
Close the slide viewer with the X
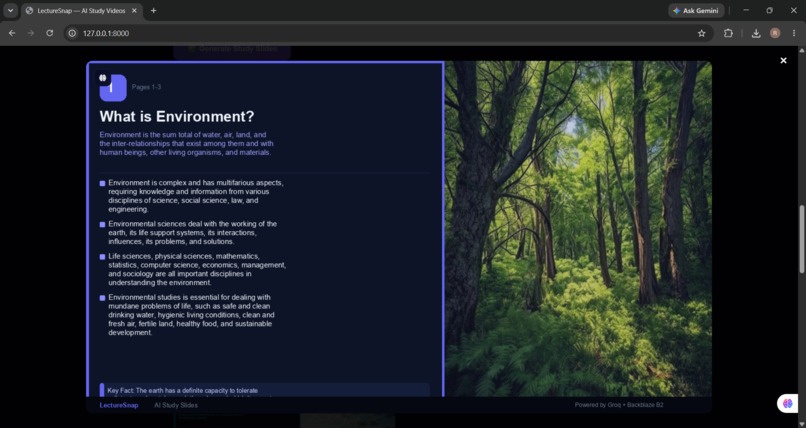point(783,61)
